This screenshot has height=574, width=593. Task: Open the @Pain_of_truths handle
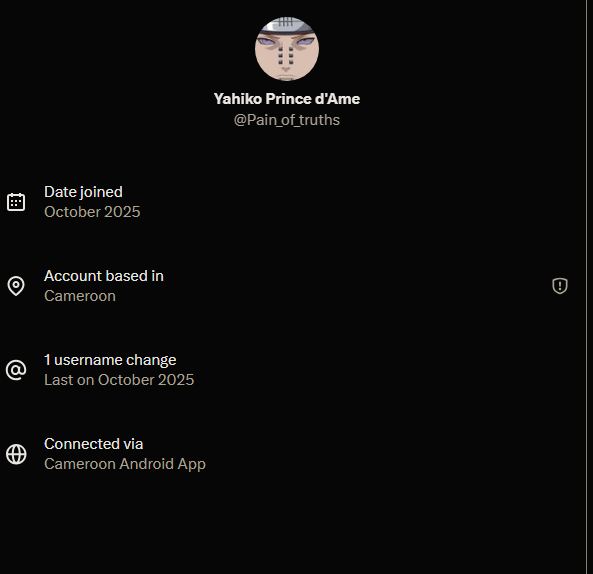click(287, 120)
